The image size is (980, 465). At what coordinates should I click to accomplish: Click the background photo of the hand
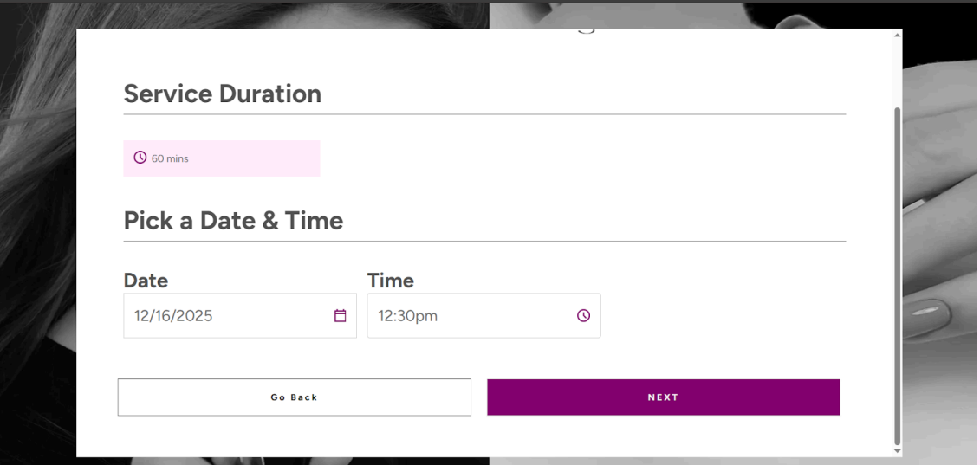click(940, 286)
